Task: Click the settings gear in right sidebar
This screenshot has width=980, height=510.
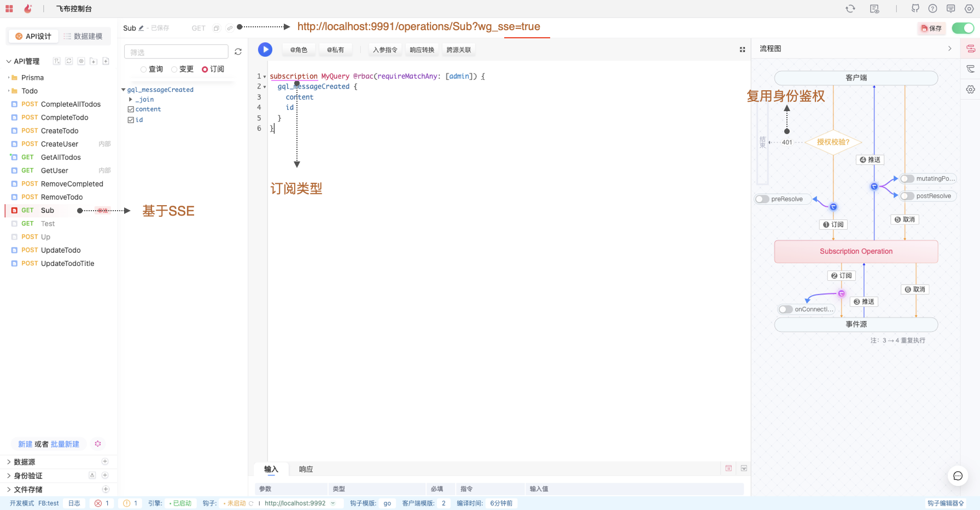Action: [x=971, y=89]
